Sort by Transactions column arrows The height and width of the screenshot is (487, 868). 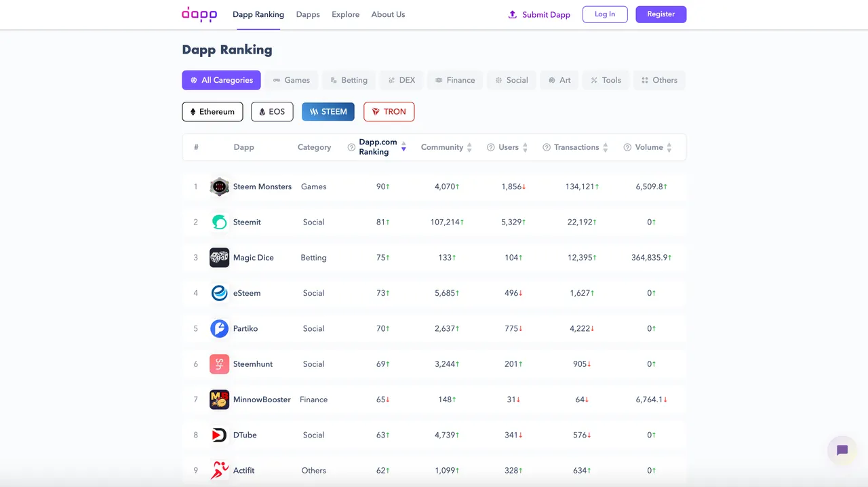[x=606, y=147]
